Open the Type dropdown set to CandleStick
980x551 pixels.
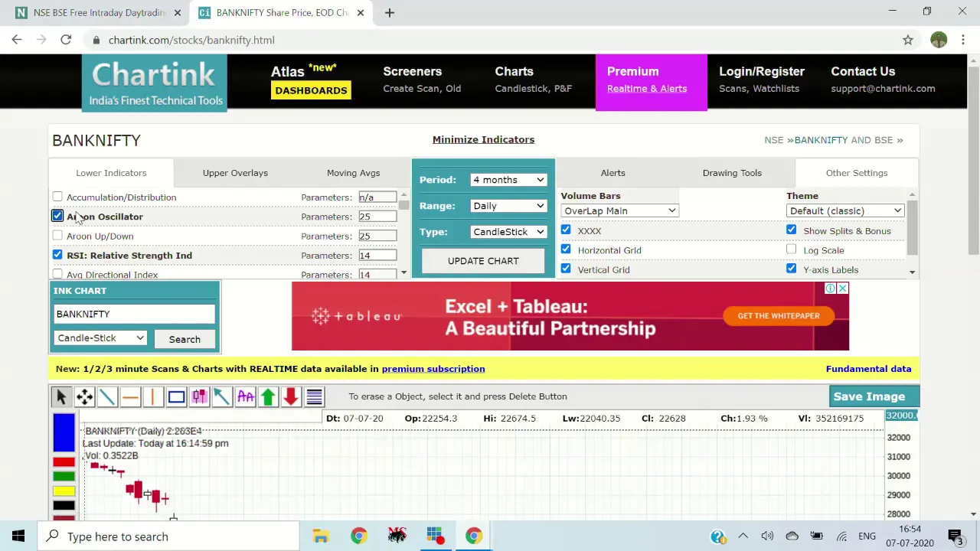pyautogui.click(x=508, y=232)
